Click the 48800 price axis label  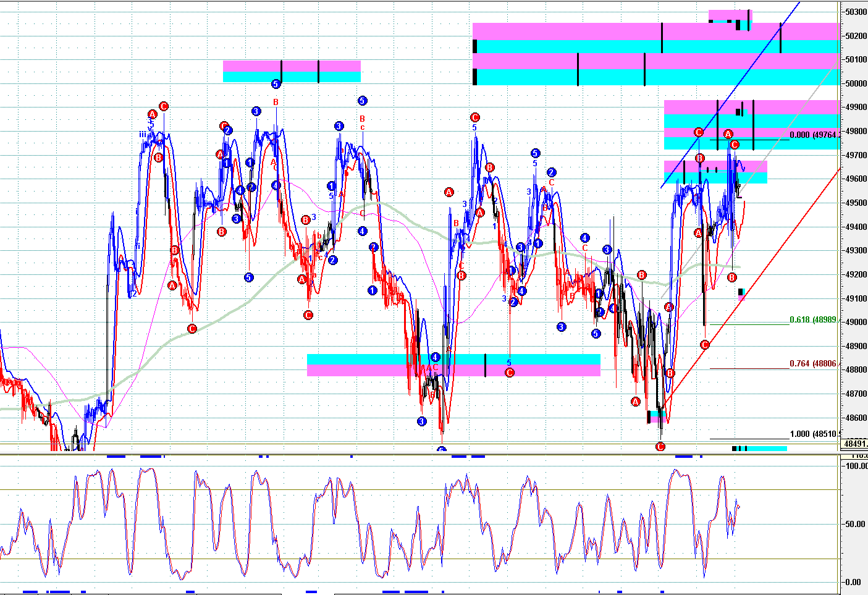click(x=856, y=370)
